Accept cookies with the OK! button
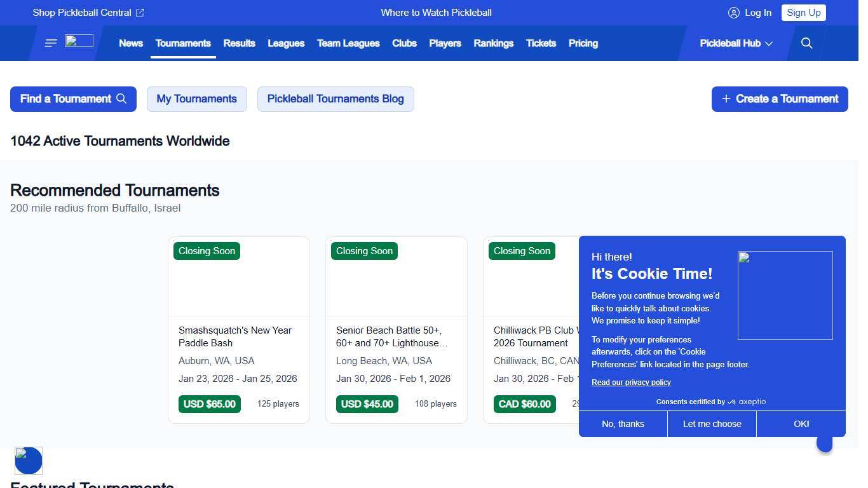Screen dimensions: 868x488 801,424
